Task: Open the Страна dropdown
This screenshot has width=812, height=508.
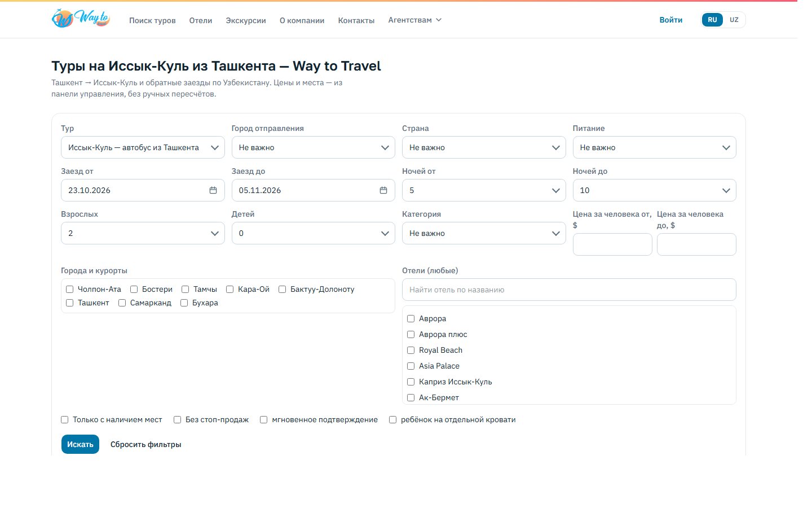Action: click(x=484, y=147)
